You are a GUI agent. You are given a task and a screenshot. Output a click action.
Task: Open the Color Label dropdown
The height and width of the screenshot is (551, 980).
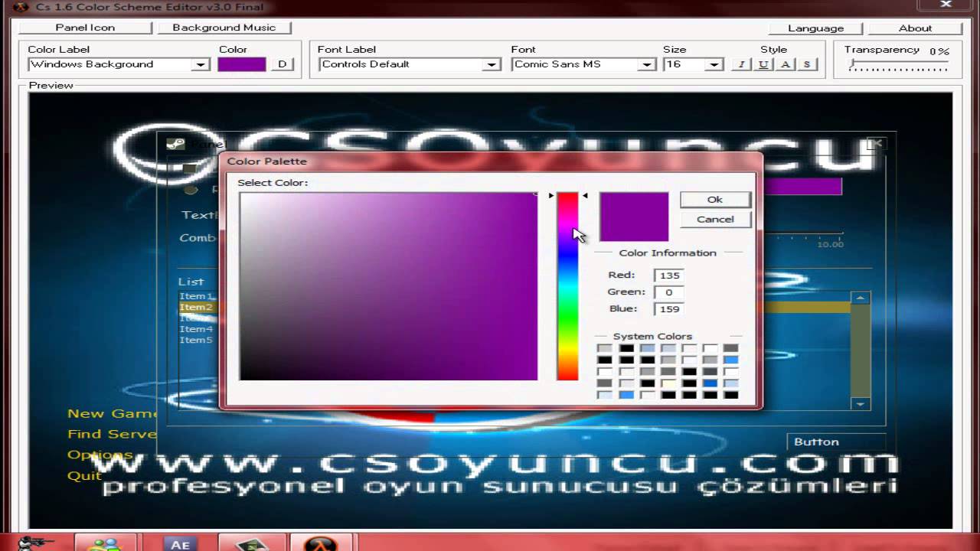201,65
